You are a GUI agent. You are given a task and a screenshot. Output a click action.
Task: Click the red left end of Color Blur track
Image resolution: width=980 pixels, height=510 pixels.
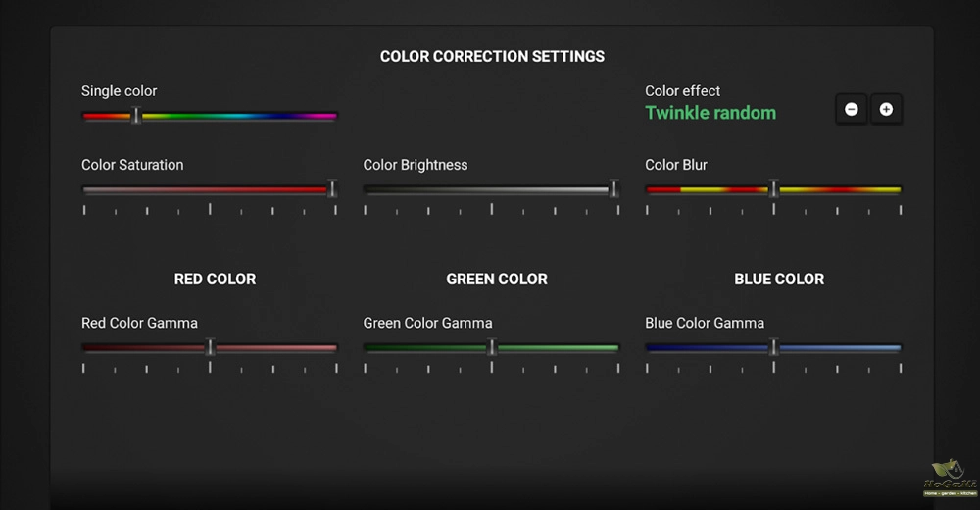(659, 189)
